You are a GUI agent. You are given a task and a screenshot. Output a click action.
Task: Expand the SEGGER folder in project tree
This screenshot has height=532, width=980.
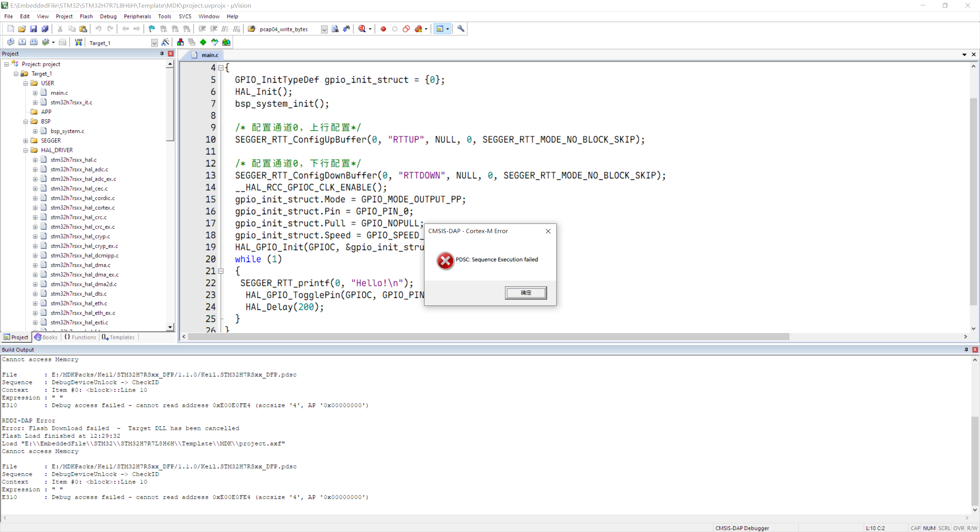pos(26,140)
